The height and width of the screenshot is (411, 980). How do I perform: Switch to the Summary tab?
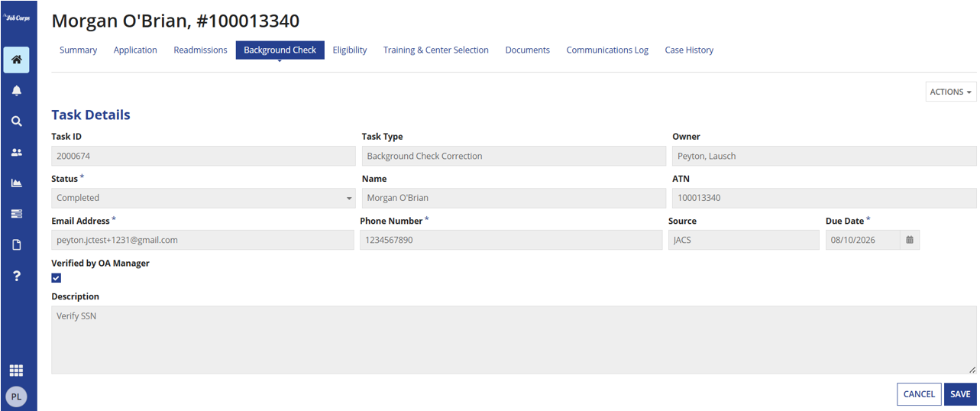tap(78, 50)
